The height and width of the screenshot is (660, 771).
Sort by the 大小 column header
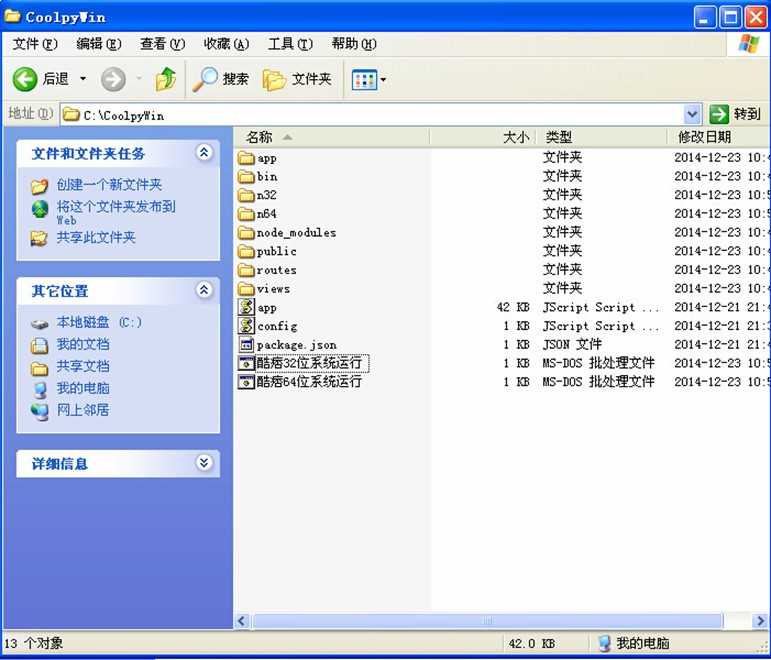(x=482, y=137)
